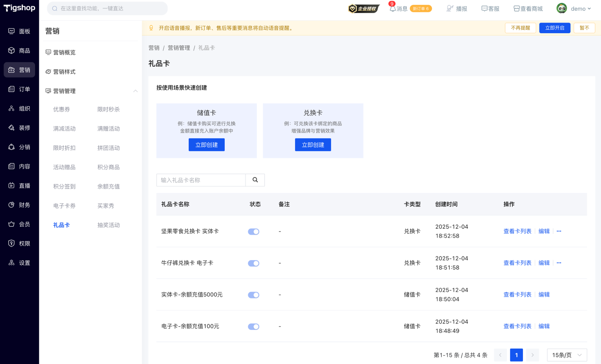Open the 权限 permissions icon
Screen dimensions: 601x364
click(x=11, y=243)
